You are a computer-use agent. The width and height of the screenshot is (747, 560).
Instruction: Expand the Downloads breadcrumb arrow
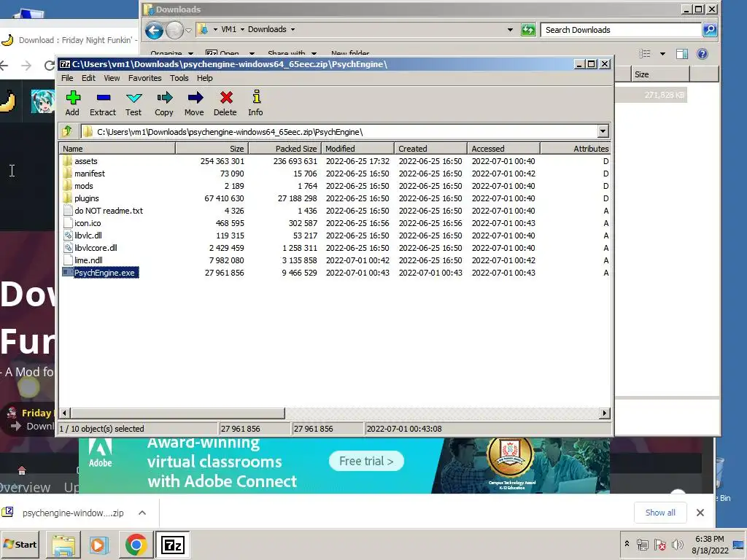[x=293, y=29]
